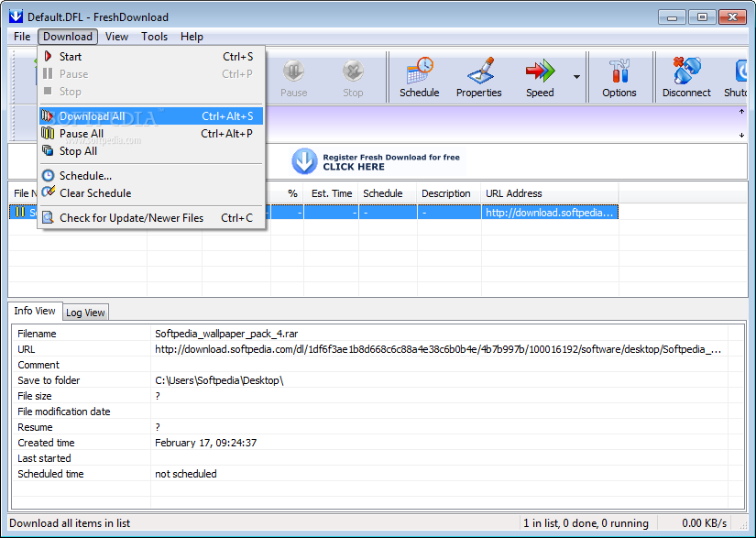Click the greyed Pause toolbar icon

[x=293, y=77]
